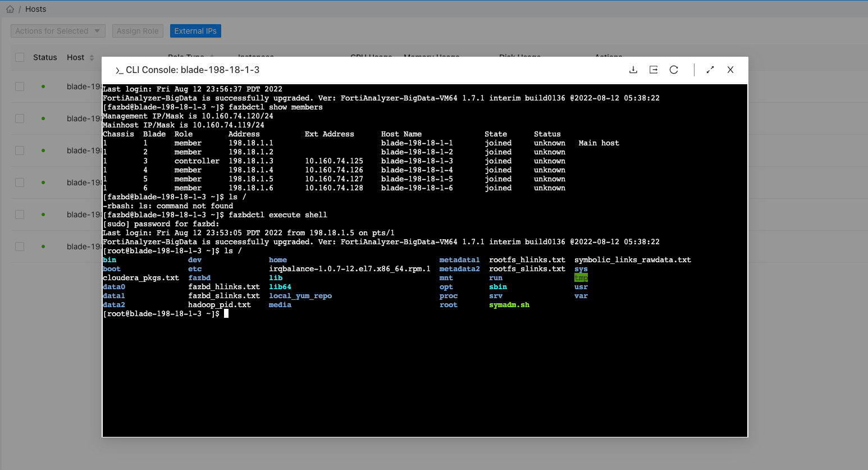Check the checkbox of the last host row
The image size is (868, 470).
(x=20, y=246)
